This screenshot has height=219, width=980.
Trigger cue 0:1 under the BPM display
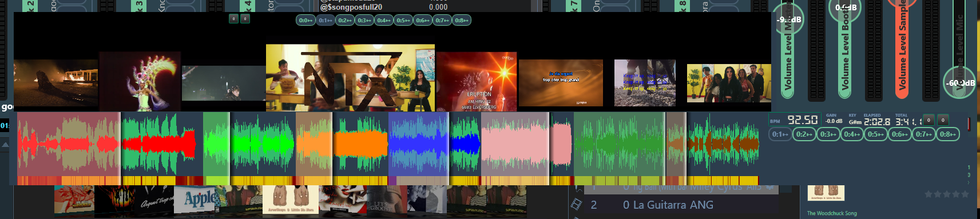coord(780,134)
